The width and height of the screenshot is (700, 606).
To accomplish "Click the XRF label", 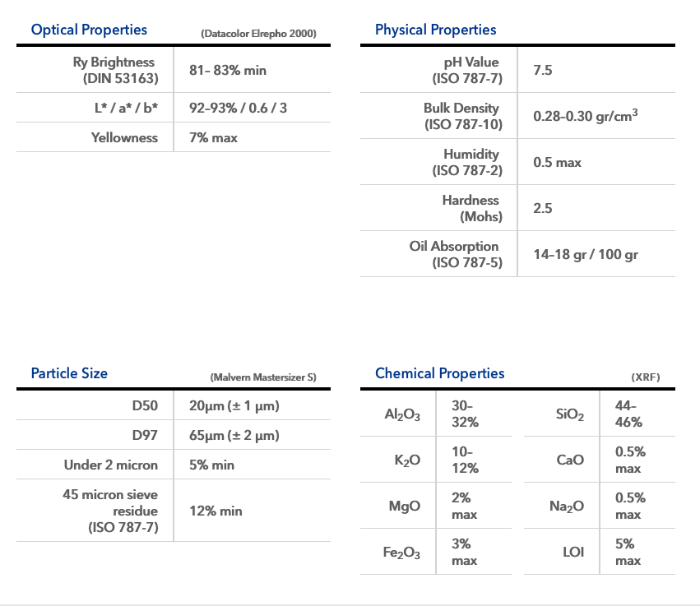I will 645,377.
